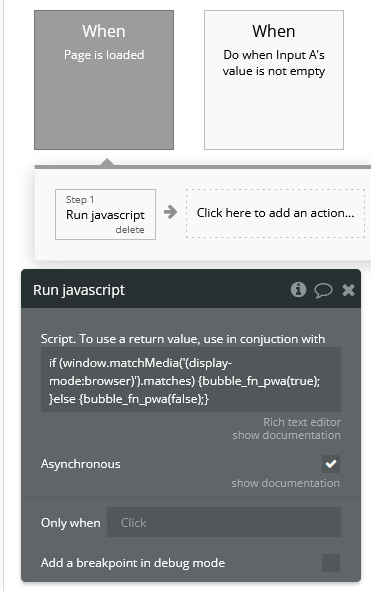Screen dimensions: 371x591
Task: Click the arrow icon after Step 1
Action: pyautogui.click(x=170, y=212)
